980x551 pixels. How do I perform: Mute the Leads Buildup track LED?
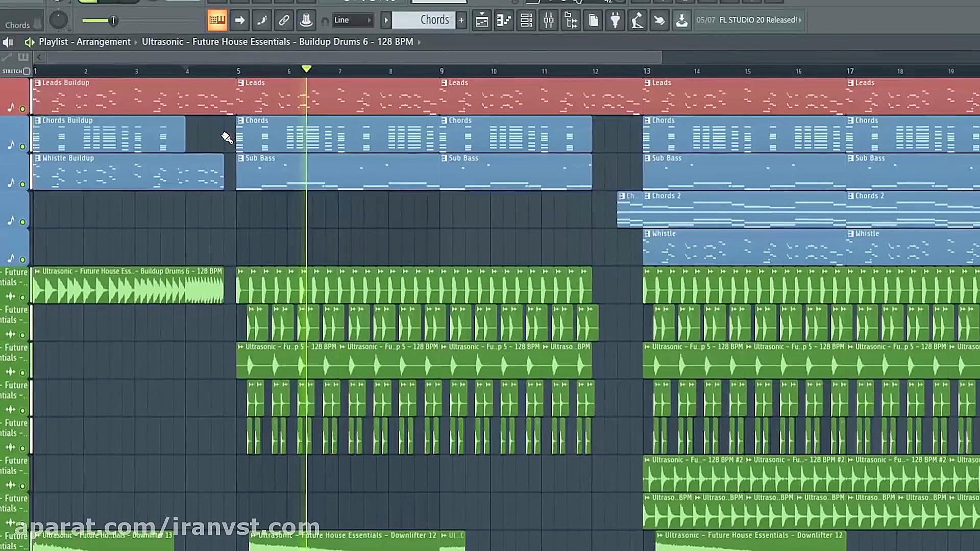(22, 109)
